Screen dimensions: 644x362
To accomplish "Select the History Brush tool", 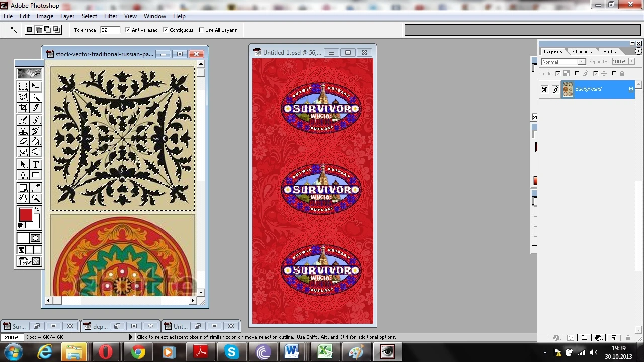I will point(36,131).
